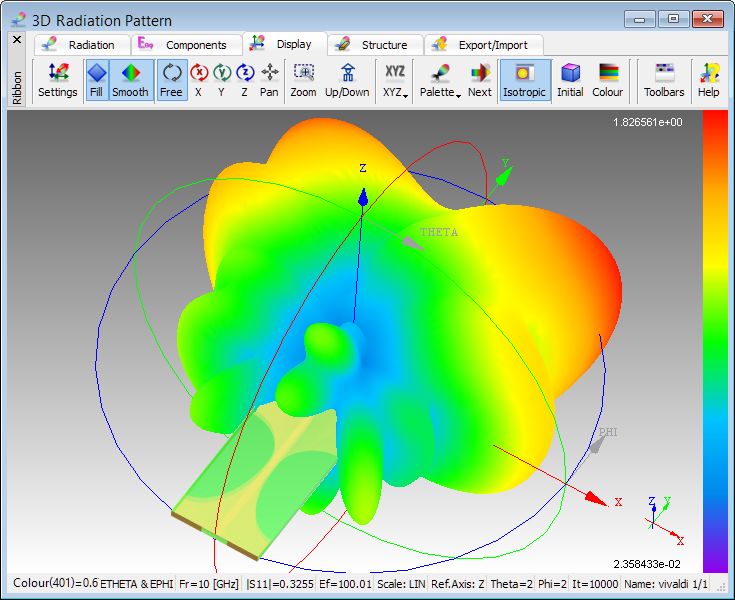Open the Toolbars options
Screen dimensions: 735x600
click(x=664, y=80)
